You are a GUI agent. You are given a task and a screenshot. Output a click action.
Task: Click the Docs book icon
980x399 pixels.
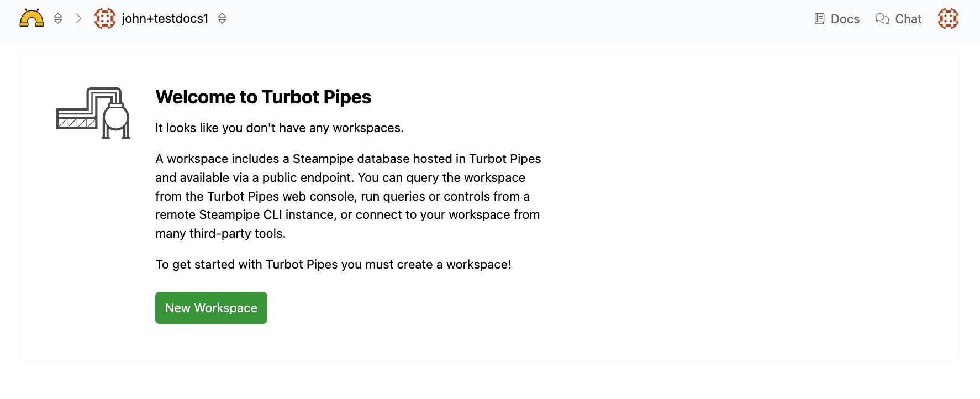[819, 19]
